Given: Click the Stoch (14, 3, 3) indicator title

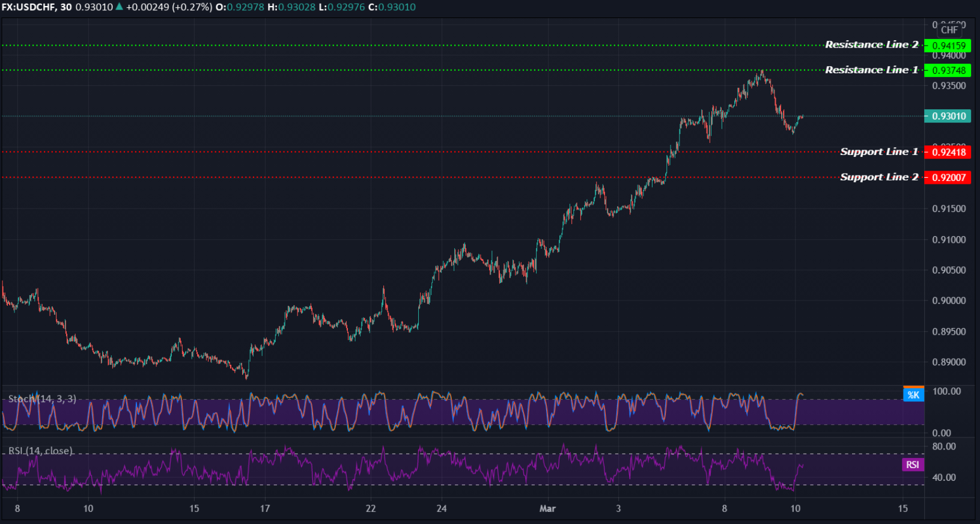Looking at the screenshot, I should click(x=42, y=398).
